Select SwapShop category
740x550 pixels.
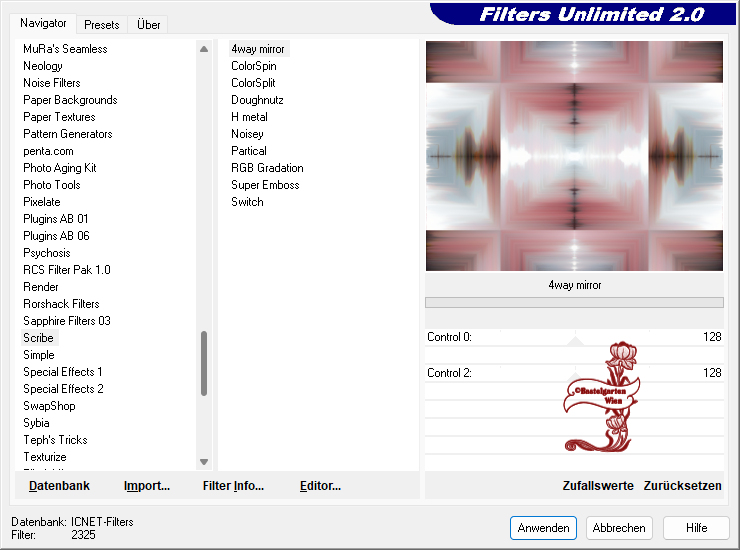[x=49, y=406]
